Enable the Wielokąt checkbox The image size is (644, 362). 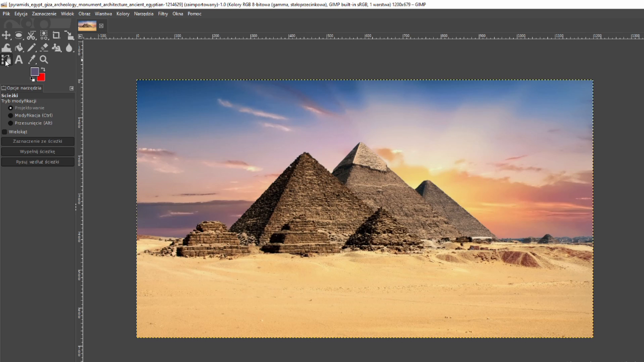[5, 132]
